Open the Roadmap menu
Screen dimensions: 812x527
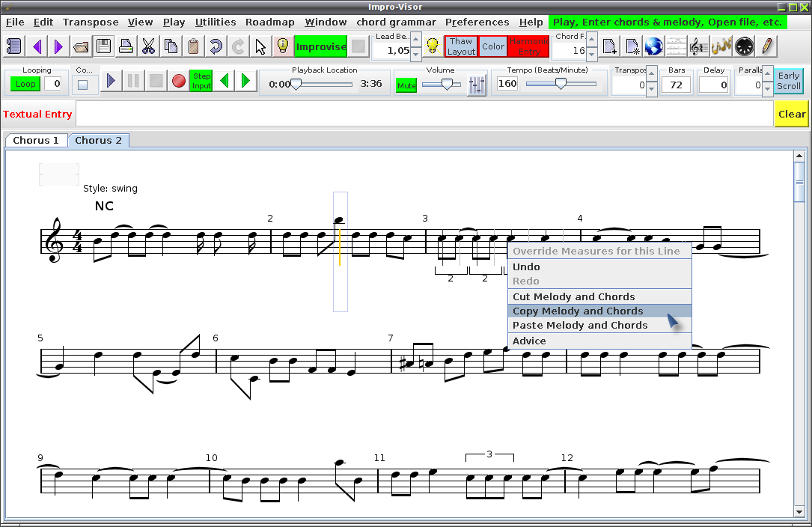[270, 22]
